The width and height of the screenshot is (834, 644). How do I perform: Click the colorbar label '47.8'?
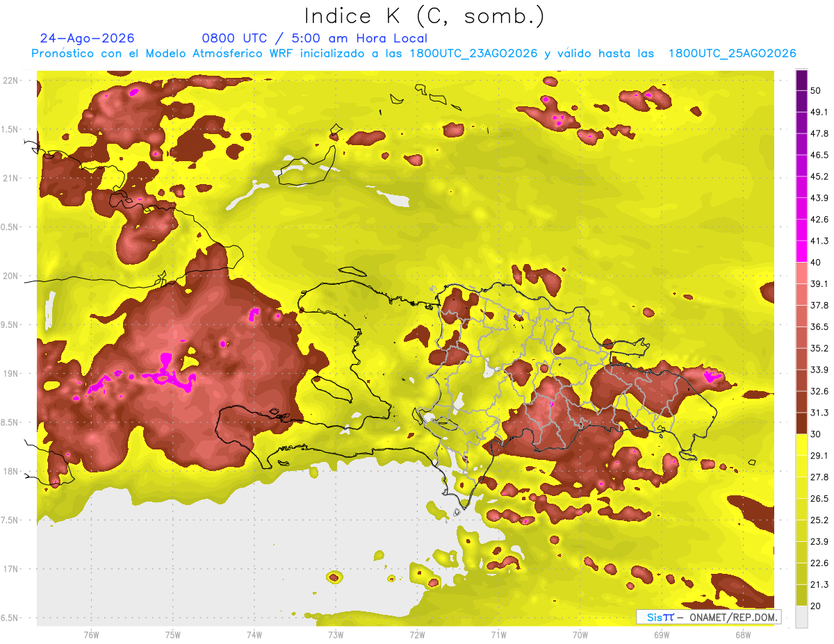pos(819,133)
